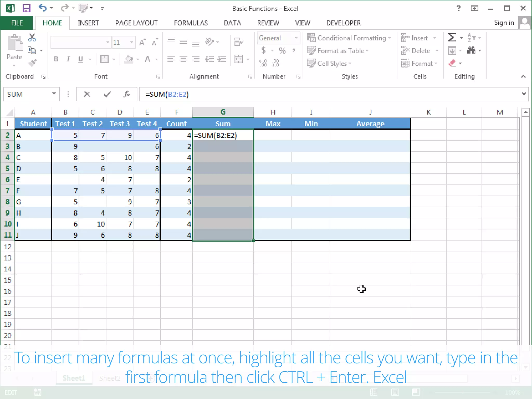Click the Wrap Text icon
The height and width of the screenshot is (399, 532).
238,42
